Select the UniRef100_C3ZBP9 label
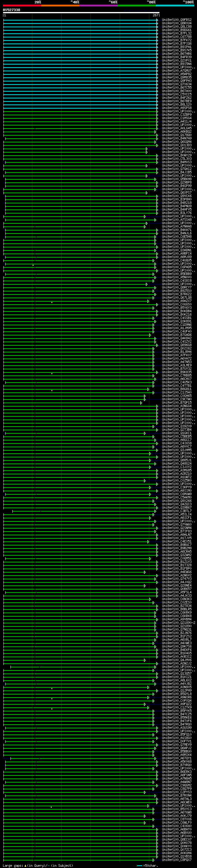 click(x=176, y=115)
